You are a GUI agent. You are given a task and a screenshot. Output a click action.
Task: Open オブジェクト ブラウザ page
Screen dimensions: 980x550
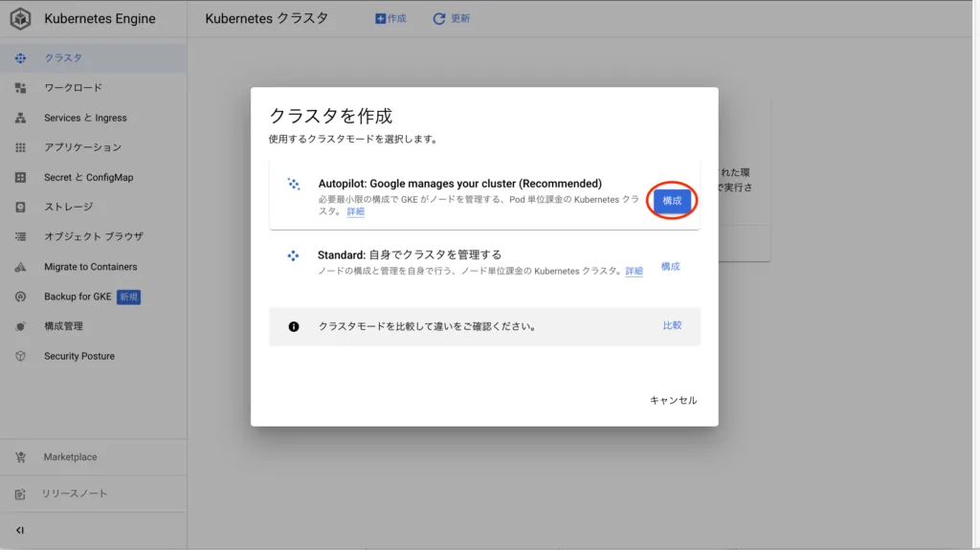(93, 237)
